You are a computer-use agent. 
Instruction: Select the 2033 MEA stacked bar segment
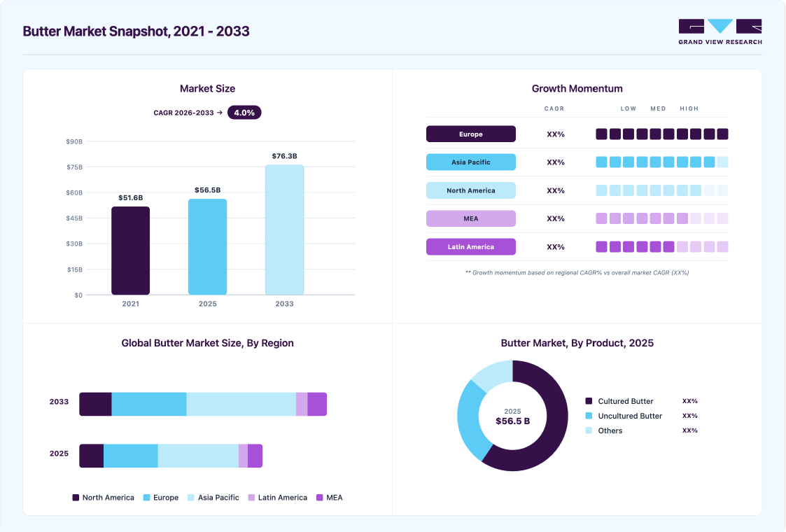pos(317,404)
